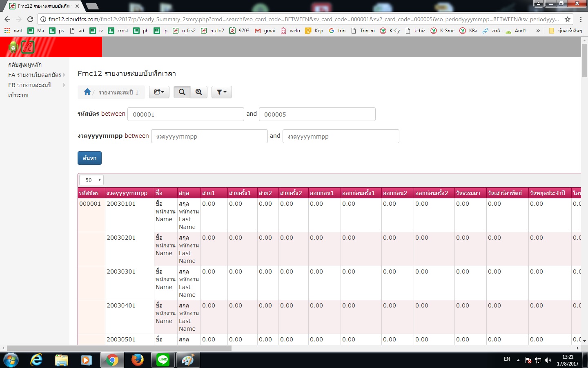
Task: Focus the card code field 000001
Action: pos(186,114)
